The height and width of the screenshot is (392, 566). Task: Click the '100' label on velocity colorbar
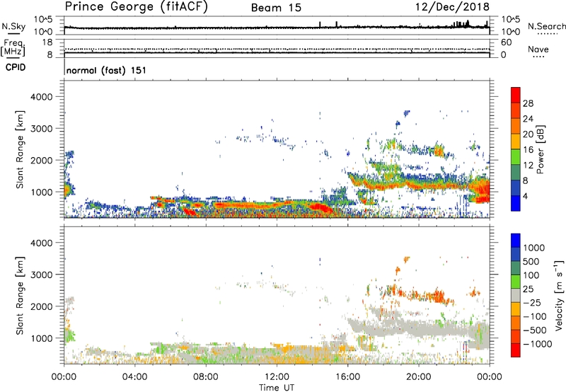tap(531, 275)
